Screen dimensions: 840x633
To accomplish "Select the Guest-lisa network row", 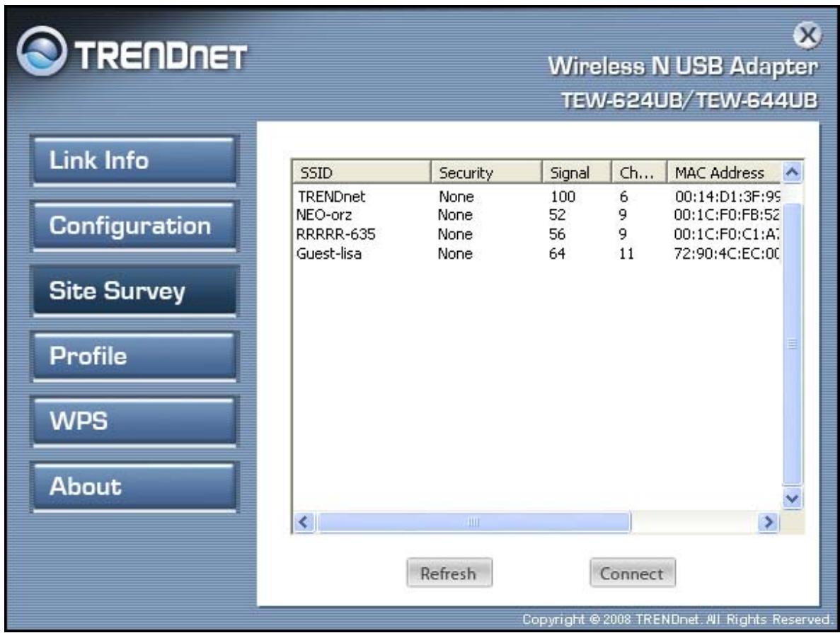I will pos(537,254).
